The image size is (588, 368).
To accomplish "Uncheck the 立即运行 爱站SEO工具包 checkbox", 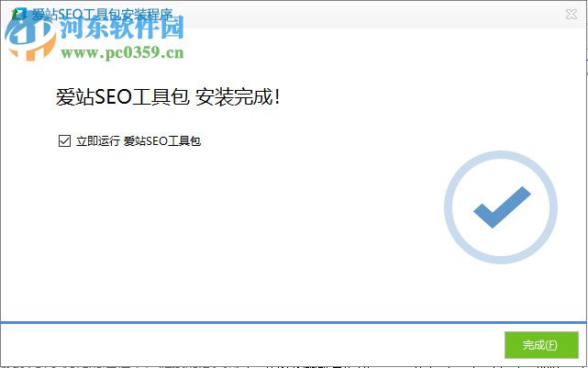I will 64,141.
